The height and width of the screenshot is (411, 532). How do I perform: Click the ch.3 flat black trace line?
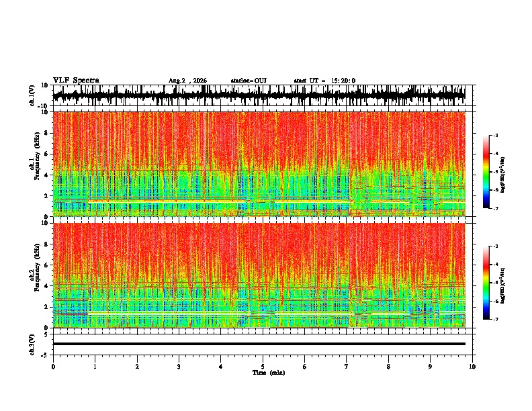(x=259, y=344)
